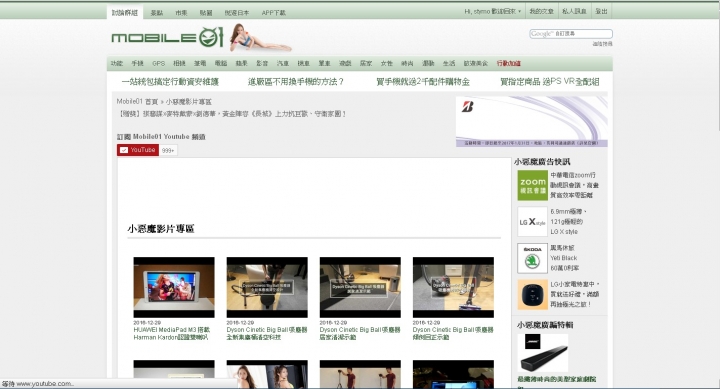
Task: Play the Dyson 傾倒回正示範 video thumbnail
Action: 453,287
